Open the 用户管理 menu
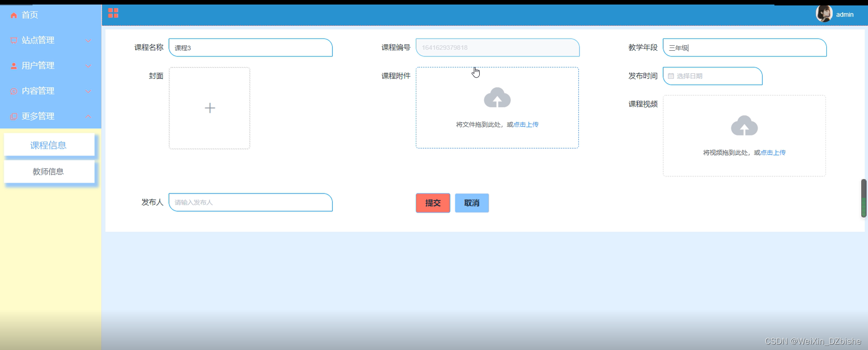This screenshot has width=868, height=350. click(51, 66)
